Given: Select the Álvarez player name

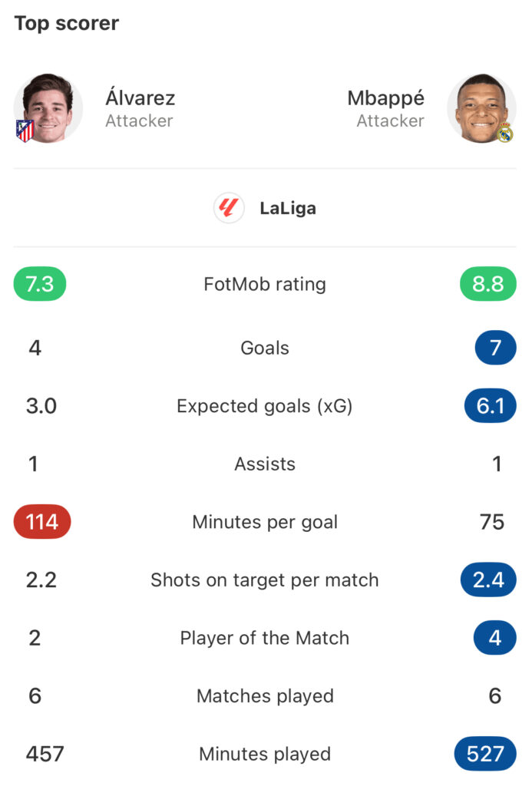Looking at the screenshot, I should coord(140,97).
